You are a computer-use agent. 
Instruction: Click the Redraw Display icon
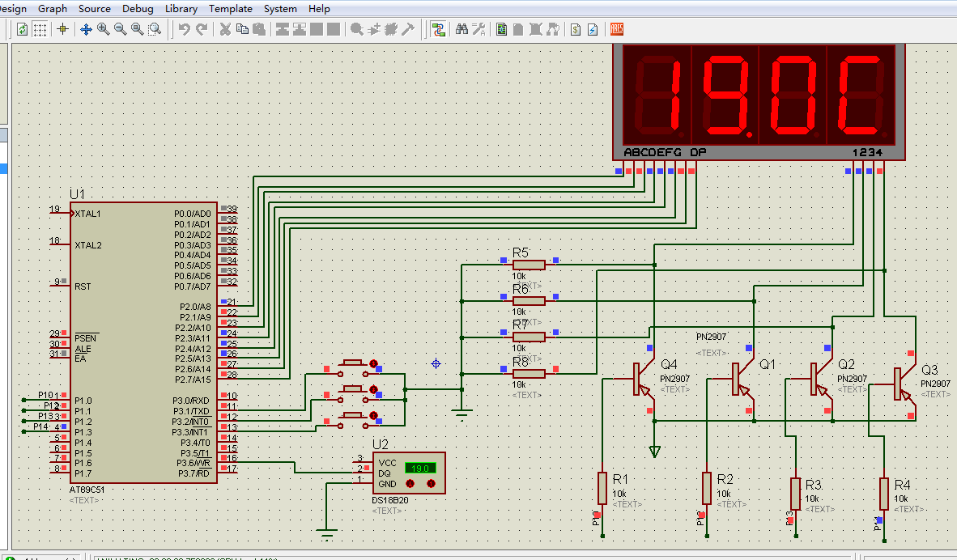point(22,29)
